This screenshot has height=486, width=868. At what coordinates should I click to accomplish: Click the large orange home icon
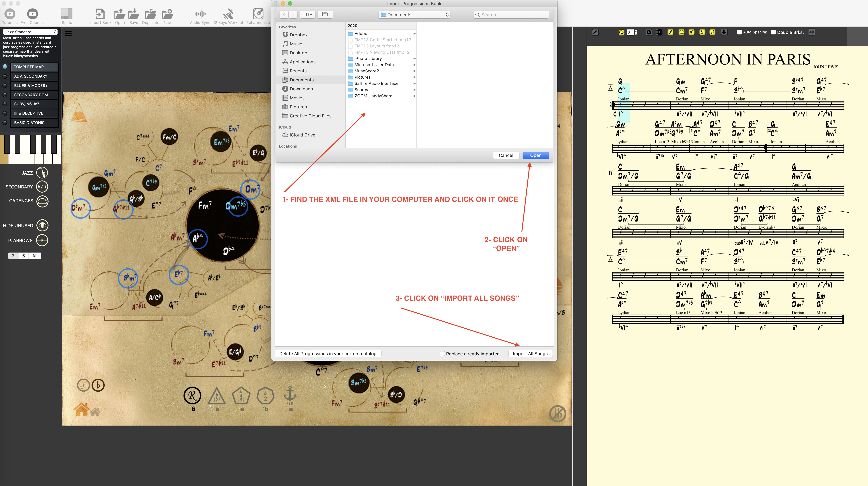coord(81,409)
